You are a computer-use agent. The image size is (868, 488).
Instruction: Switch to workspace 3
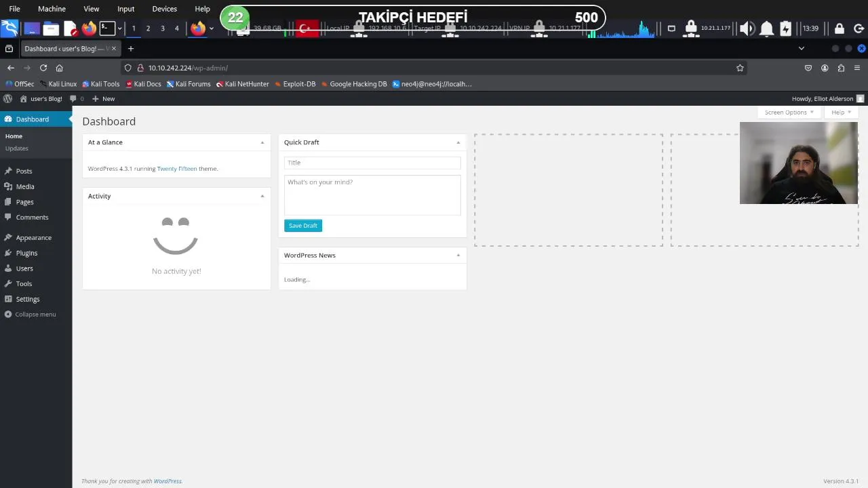tap(162, 28)
